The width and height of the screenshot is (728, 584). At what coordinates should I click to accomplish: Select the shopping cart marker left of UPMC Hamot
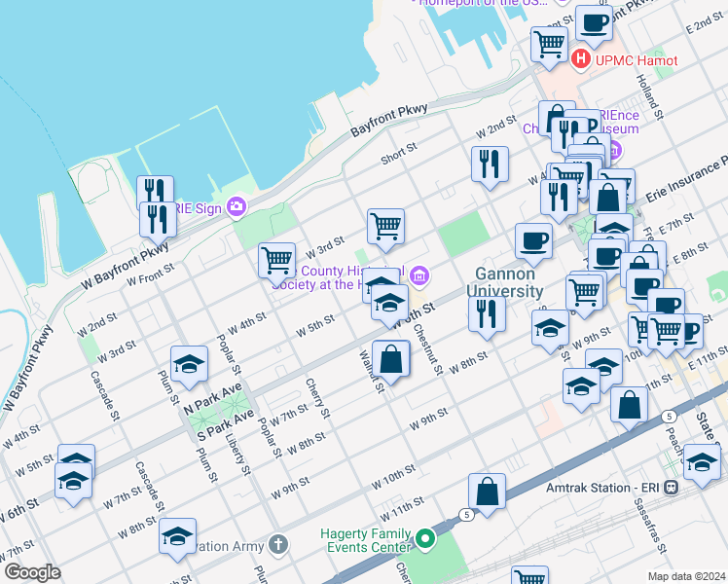point(549,44)
